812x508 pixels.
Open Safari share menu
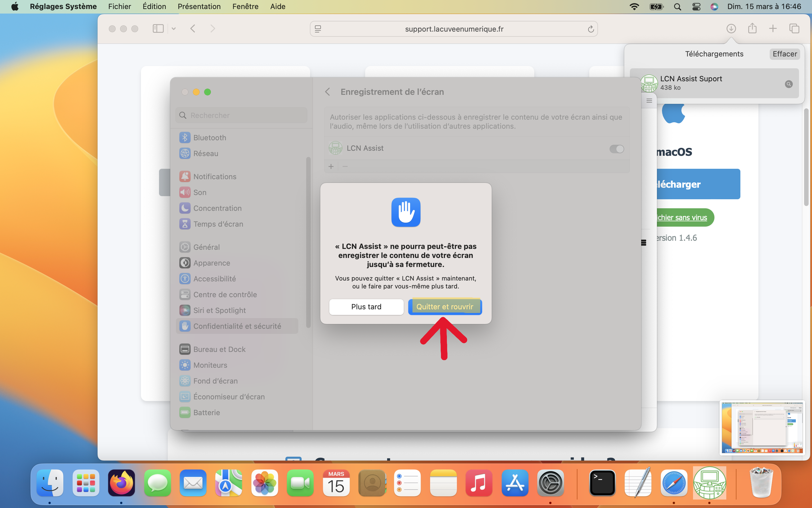click(752, 29)
